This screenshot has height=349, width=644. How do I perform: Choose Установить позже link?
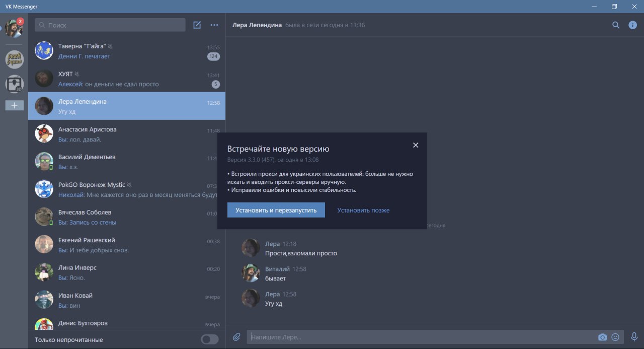(363, 210)
